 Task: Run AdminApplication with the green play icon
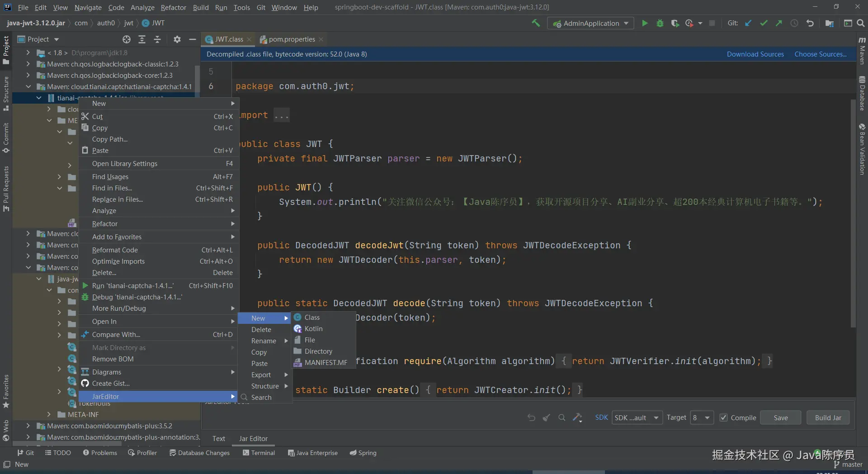pos(645,23)
